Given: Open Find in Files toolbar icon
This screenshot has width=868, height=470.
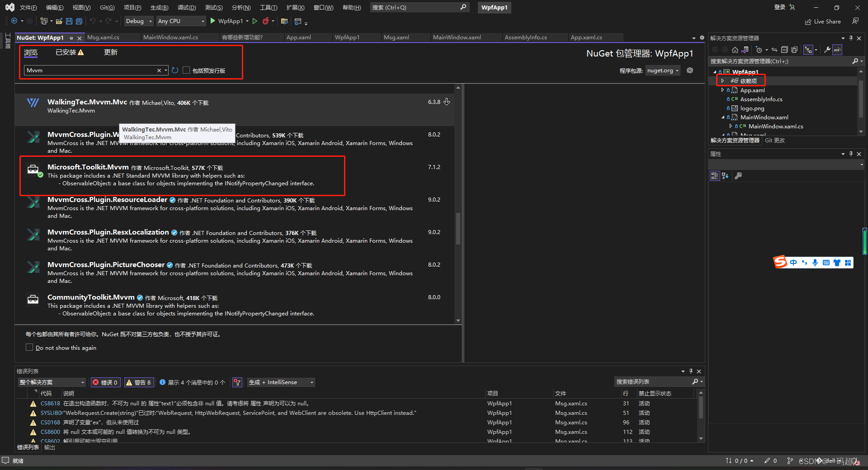Looking at the screenshot, I should [284, 21].
